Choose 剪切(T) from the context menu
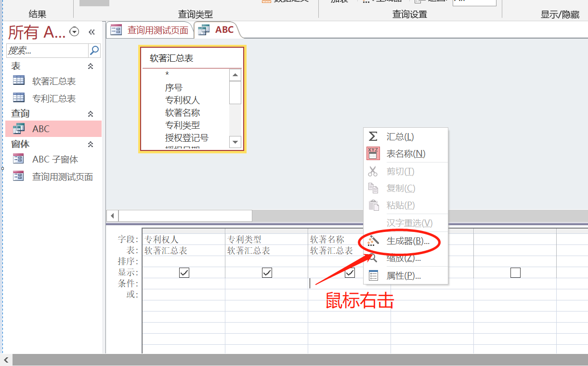The width and height of the screenshot is (588, 366). 405,171
